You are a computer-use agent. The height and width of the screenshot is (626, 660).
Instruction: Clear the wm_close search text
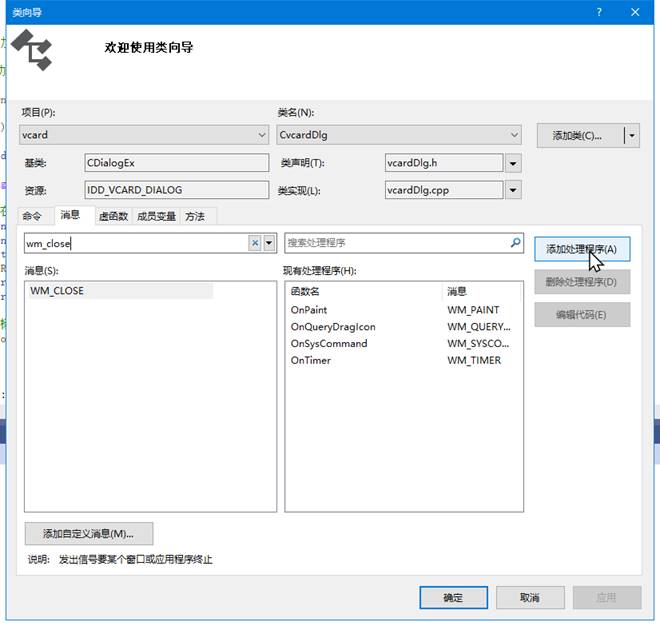pos(254,243)
